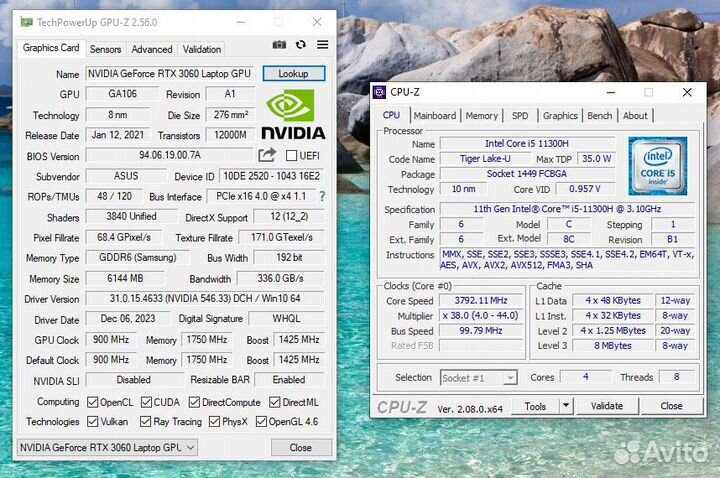Toggle the DirectCompute checkbox
Image resolution: width=720 pixels, height=478 pixels.
pos(194,402)
